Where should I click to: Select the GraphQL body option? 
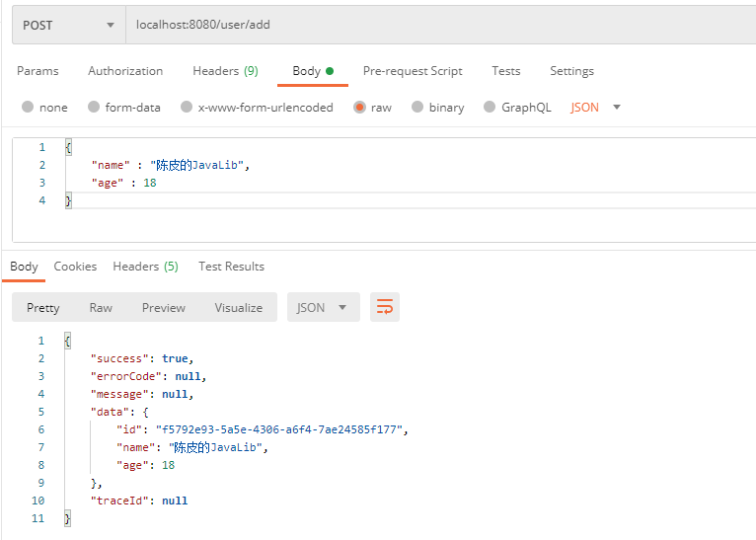490,108
